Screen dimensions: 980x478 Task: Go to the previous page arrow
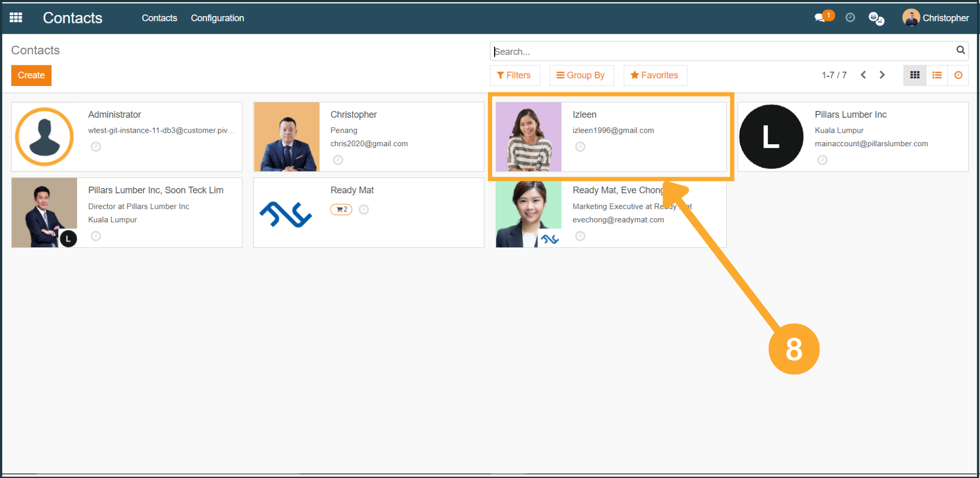[x=863, y=75]
